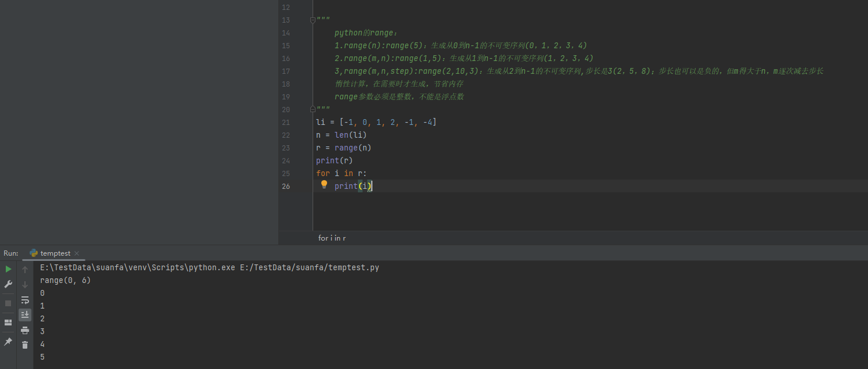Open the intention actions bulb on line 26

coord(324,184)
